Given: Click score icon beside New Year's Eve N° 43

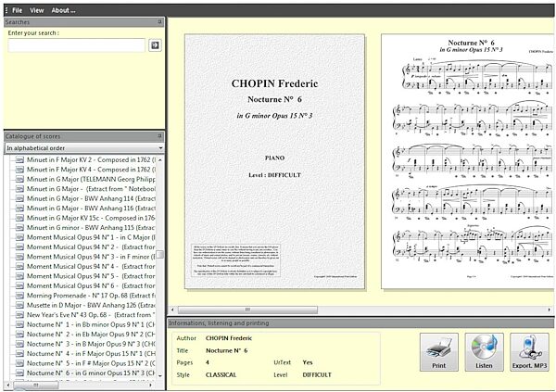Looking at the screenshot, I should pyautogui.click(x=19, y=315).
